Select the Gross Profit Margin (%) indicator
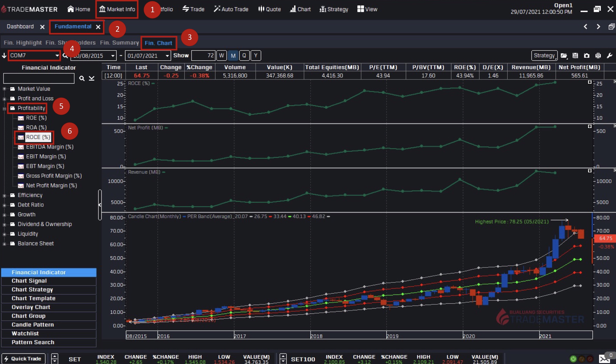Viewport: 616px width, 364px height. (x=54, y=176)
